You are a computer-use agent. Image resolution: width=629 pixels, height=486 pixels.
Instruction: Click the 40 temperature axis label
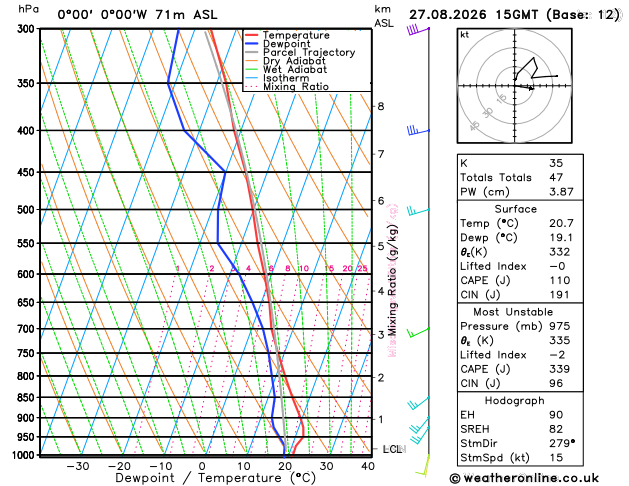[x=368, y=466]
